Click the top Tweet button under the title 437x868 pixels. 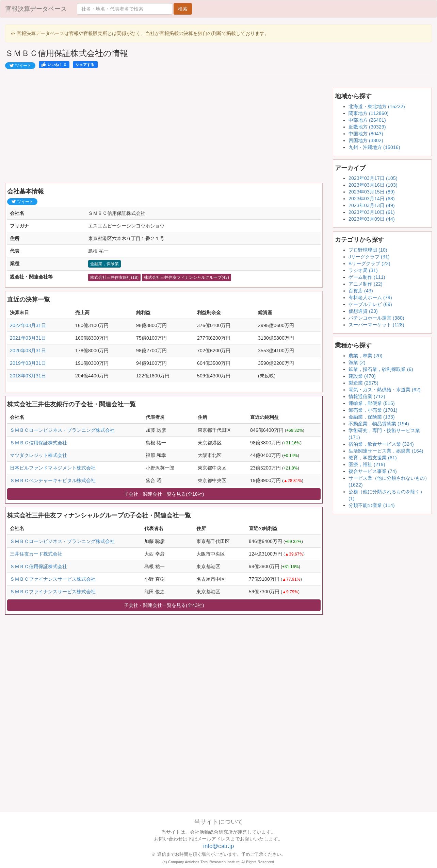click(x=20, y=66)
